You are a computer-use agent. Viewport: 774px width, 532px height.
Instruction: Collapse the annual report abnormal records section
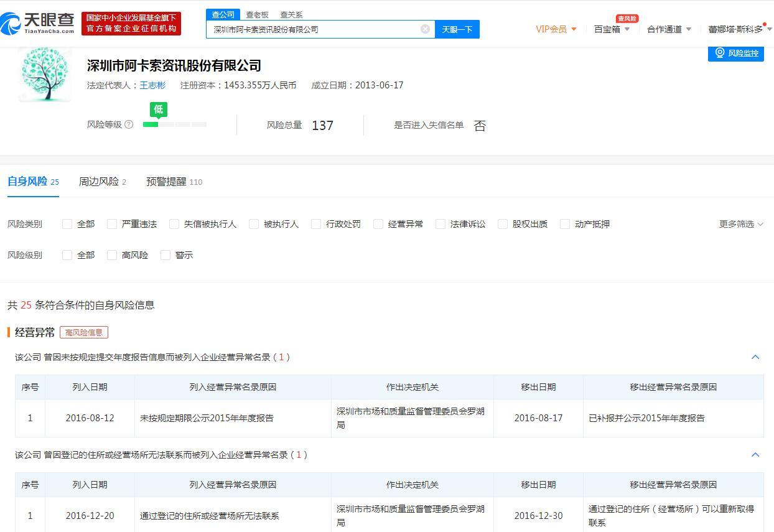click(755, 357)
